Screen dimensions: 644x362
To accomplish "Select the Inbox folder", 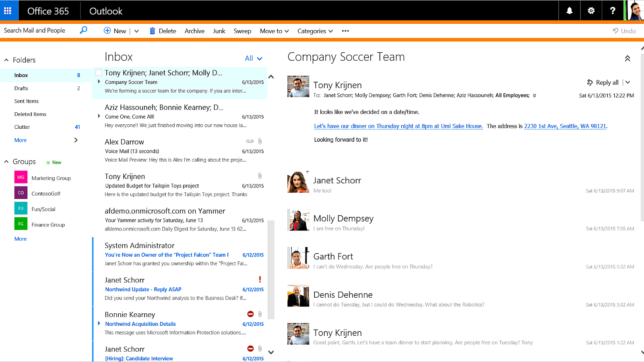I will [x=46, y=75].
